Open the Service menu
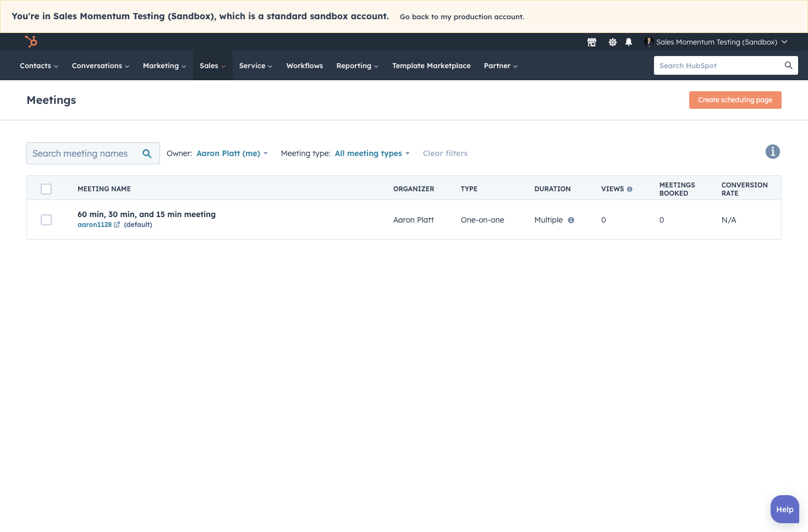The image size is (808, 532). pos(256,65)
